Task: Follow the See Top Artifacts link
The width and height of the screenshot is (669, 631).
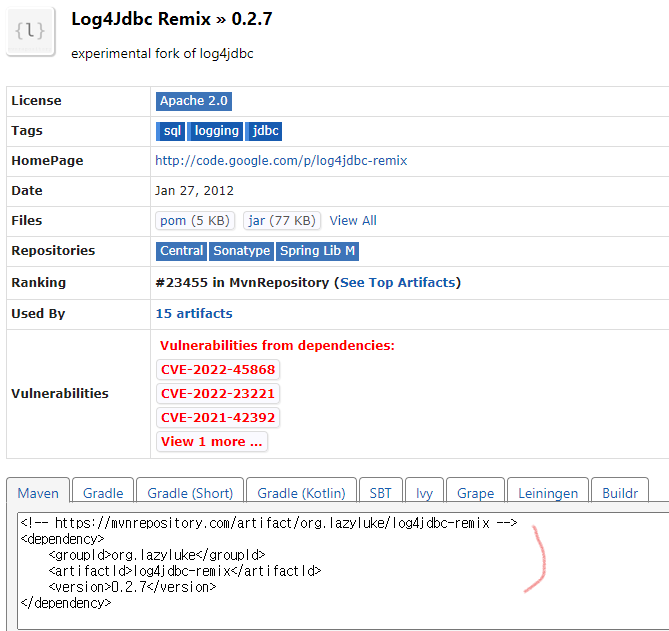Action: [x=398, y=282]
